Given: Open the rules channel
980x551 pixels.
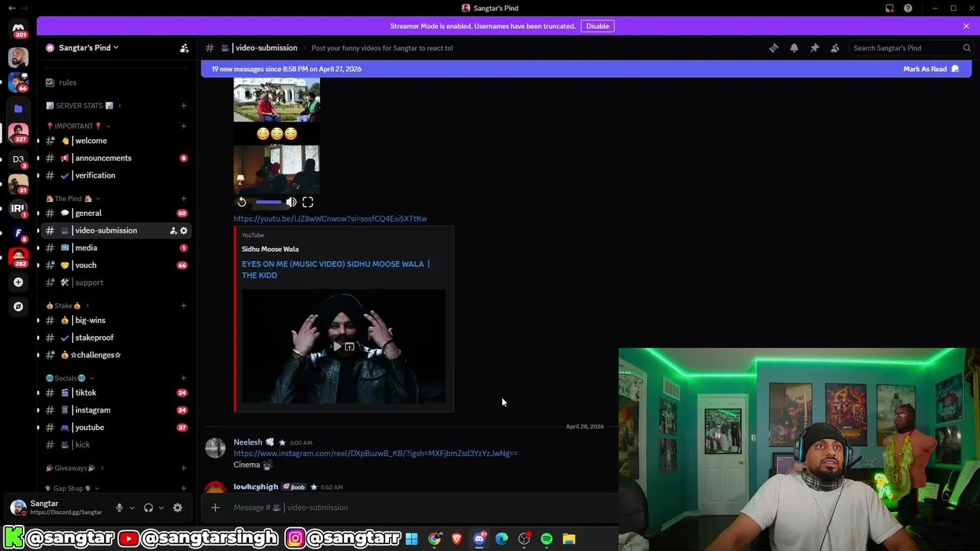Looking at the screenshot, I should (116, 82).
